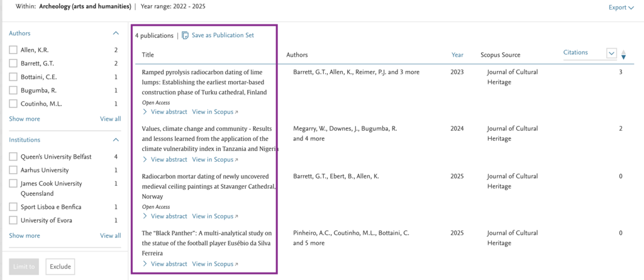Show more authors in the filter list
Screen dimensions: 644x280
coord(25,120)
